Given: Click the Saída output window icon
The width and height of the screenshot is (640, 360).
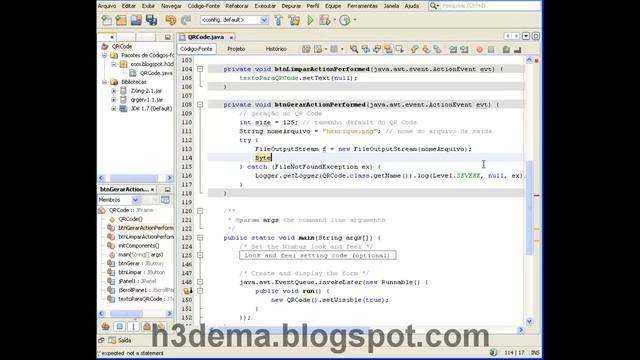Looking at the screenshot, I should (113, 340).
